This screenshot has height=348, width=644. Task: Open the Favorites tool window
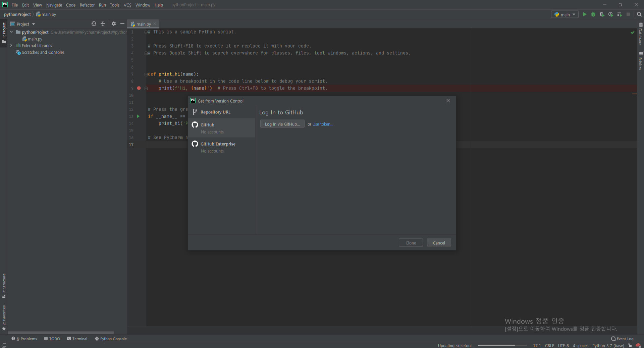[4, 318]
